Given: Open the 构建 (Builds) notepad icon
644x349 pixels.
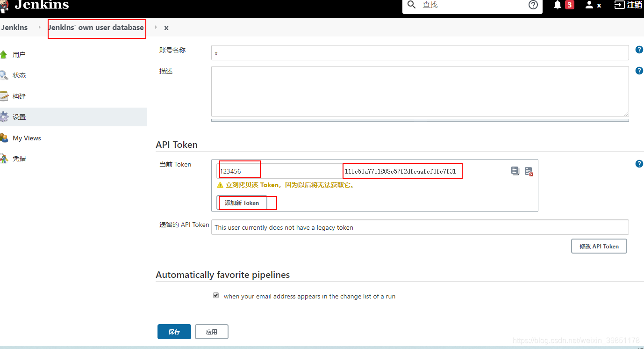Looking at the screenshot, I should 6,96.
